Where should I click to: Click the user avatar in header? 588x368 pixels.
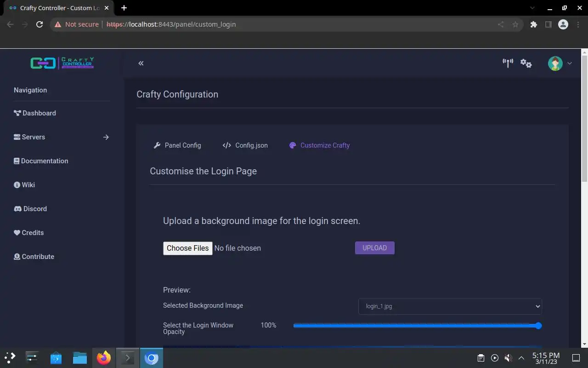(x=555, y=63)
